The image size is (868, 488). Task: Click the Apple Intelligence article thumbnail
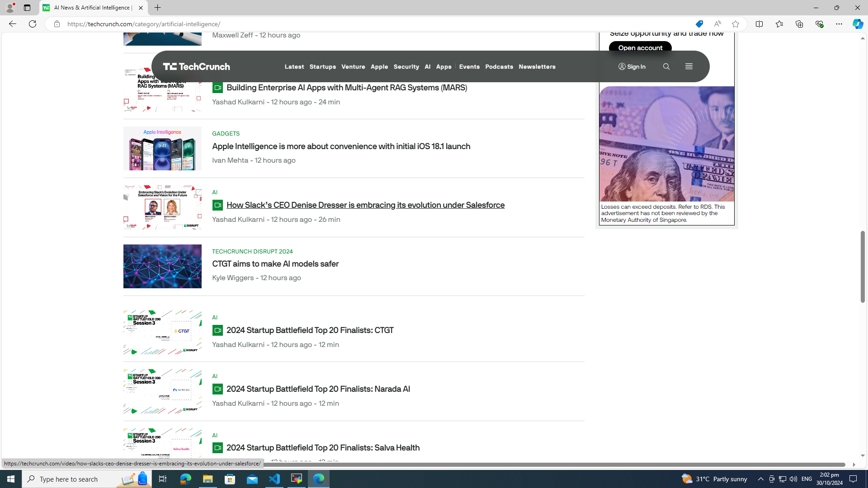[x=162, y=148]
